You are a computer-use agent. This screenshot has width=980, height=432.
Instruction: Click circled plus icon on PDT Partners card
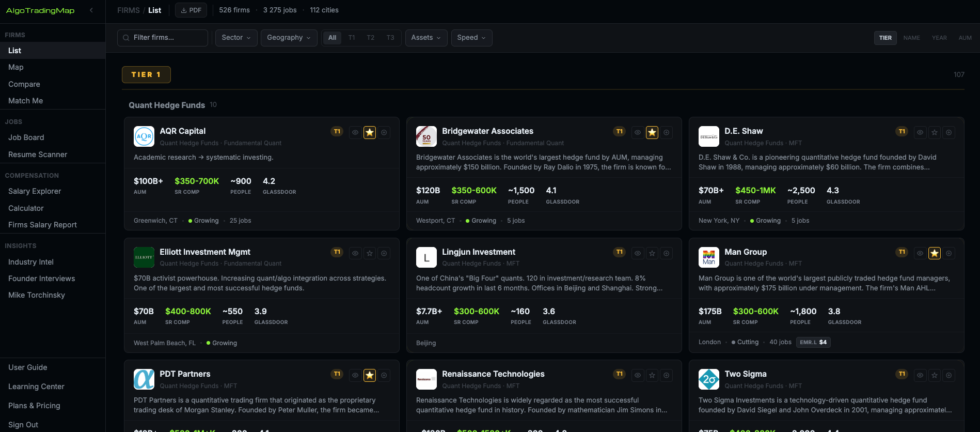tap(384, 375)
